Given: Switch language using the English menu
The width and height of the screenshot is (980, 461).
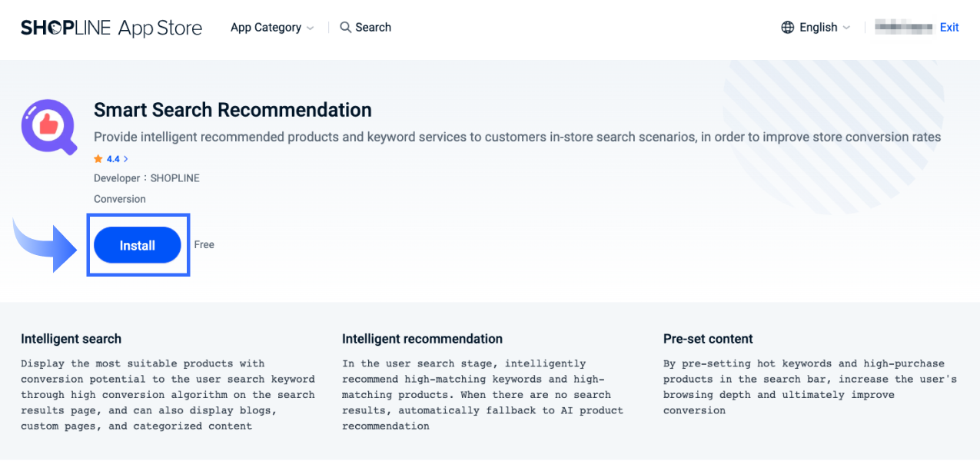Looking at the screenshot, I should tap(819, 27).
